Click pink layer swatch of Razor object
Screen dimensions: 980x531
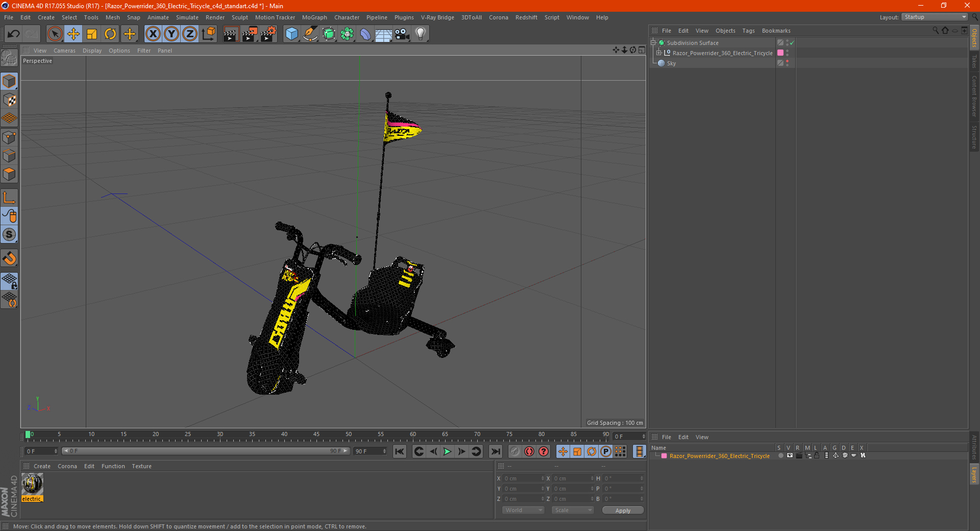780,53
